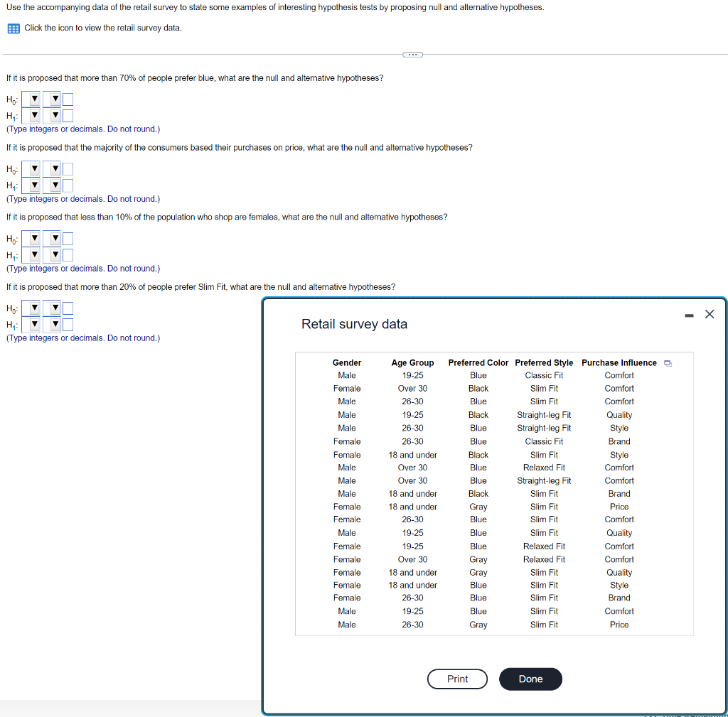This screenshot has height=717, width=728.
Task: Click the copy-table icon beside Purchase Influence
Action: point(668,363)
